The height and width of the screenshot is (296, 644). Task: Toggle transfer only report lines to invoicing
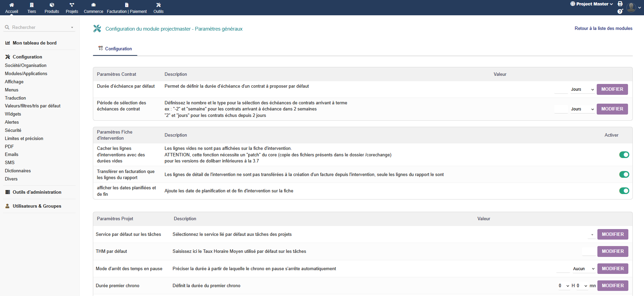[624, 174]
